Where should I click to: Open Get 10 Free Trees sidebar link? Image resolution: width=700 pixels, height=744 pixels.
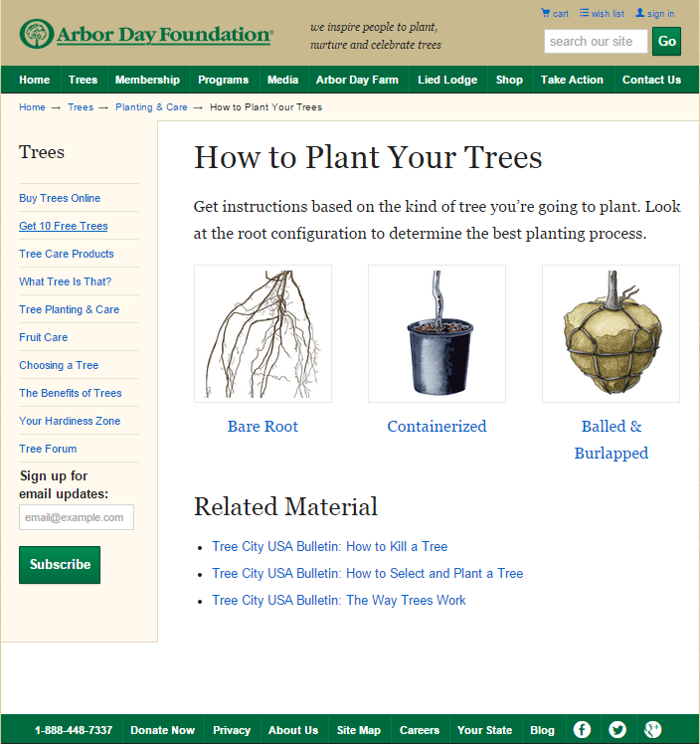(63, 226)
